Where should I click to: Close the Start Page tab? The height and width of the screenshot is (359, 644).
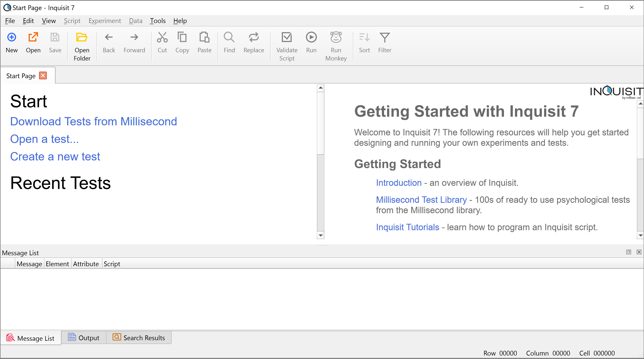click(43, 76)
